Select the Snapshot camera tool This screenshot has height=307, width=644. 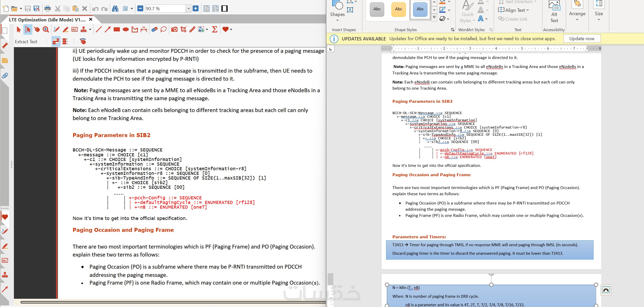click(174, 29)
